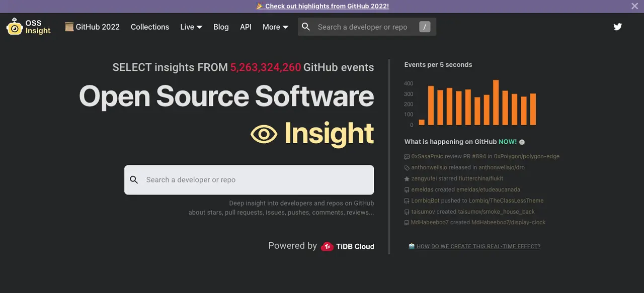This screenshot has height=293, width=644.
Task: Click the info icon beside NOW!
Action: point(522,142)
